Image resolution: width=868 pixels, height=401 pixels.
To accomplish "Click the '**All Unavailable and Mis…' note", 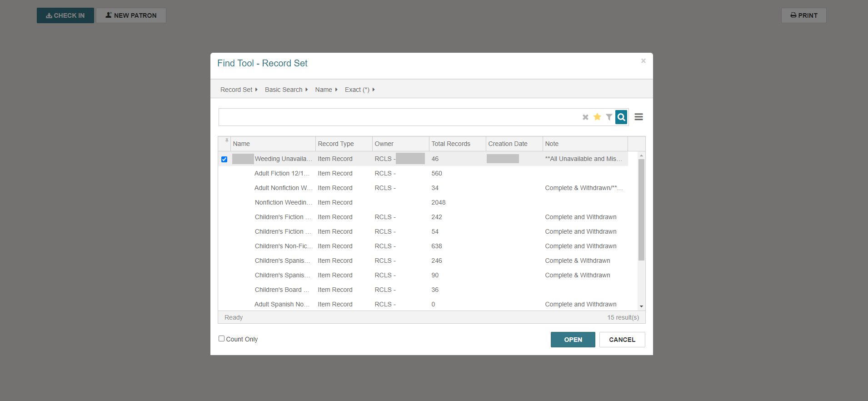I will pyautogui.click(x=584, y=159).
